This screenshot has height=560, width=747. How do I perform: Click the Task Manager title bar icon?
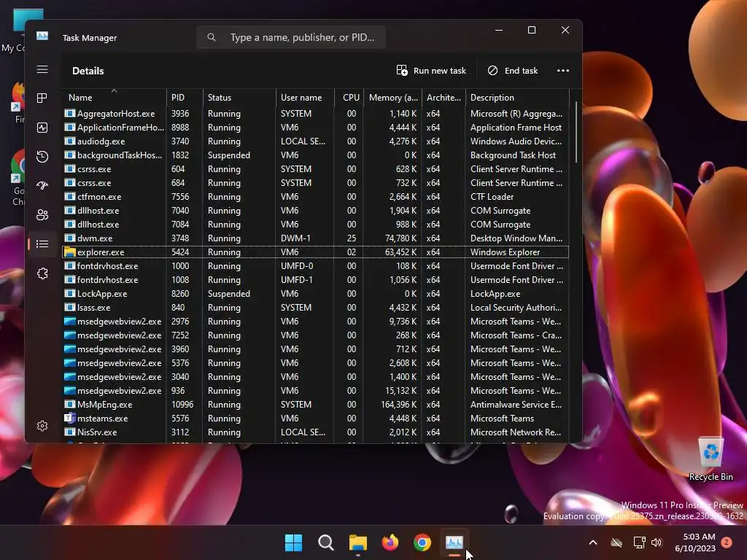tap(42, 36)
